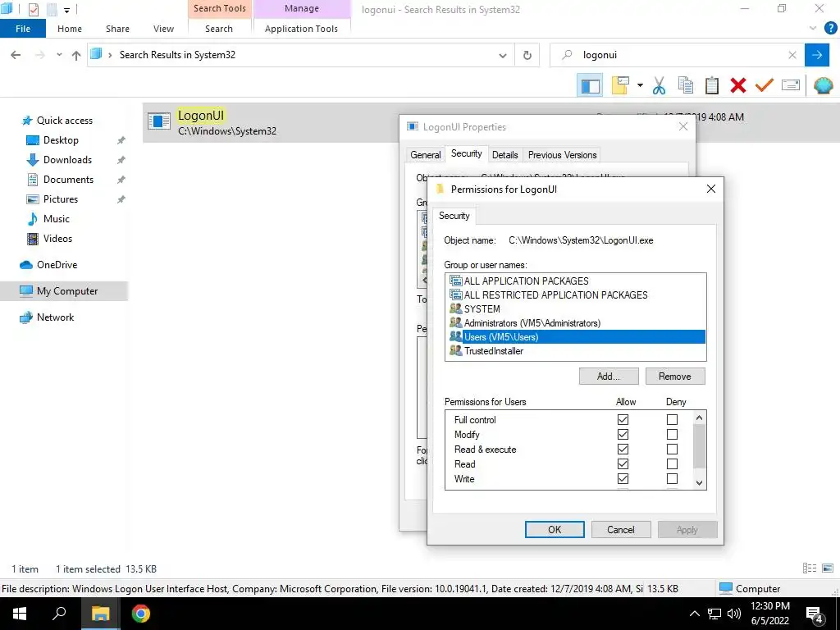
Task: Open the Home ribbon tab
Action: coord(70,29)
